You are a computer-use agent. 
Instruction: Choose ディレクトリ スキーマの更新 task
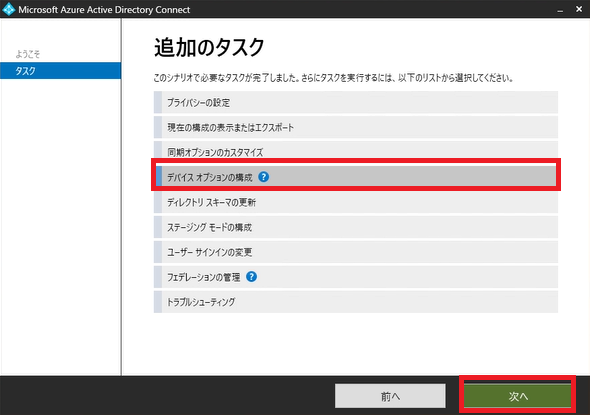(x=356, y=202)
